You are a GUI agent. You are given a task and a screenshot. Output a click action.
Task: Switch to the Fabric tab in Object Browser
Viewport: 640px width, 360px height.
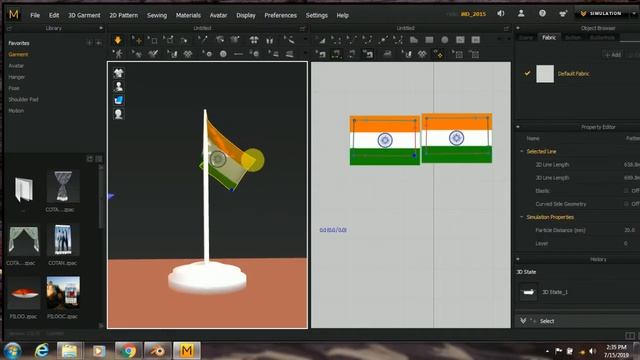coord(549,37)
